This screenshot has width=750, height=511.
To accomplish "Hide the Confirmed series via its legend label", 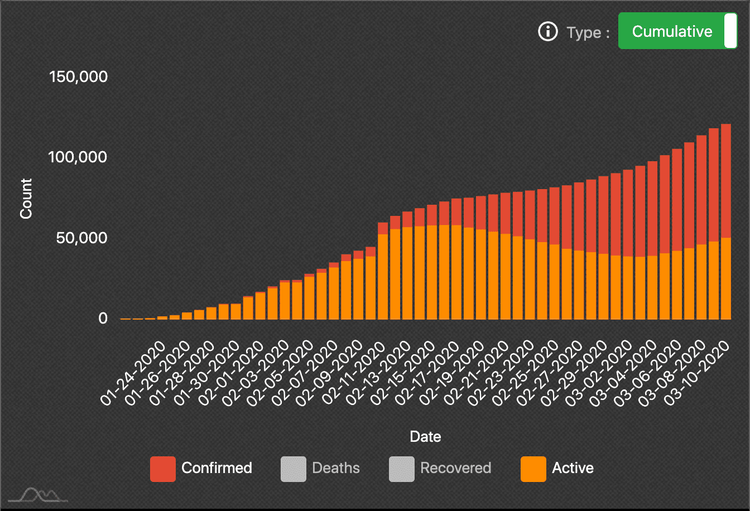I will [216, 468].
